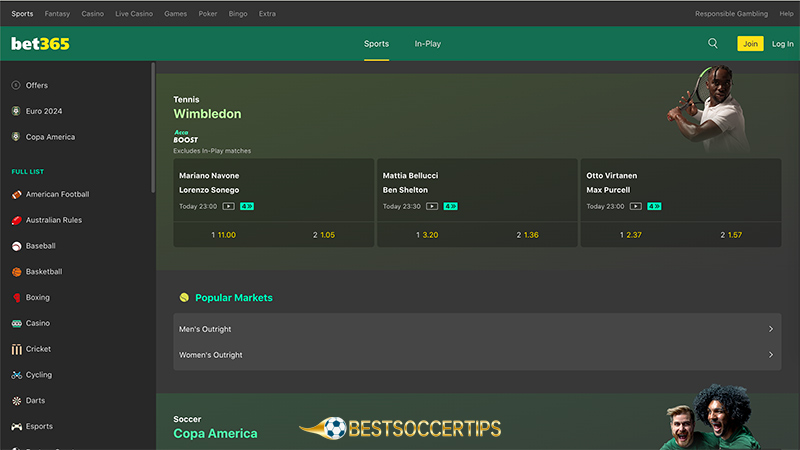The height and width of the screenshot is (450, 800).
Task: Expand the Women's Outright market chevron
Action: coord(771,355)
